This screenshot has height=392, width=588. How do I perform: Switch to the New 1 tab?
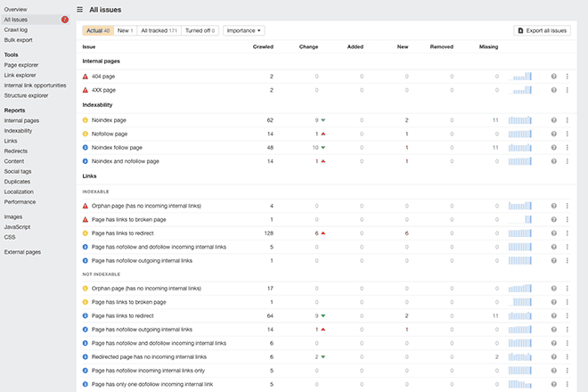126,30
